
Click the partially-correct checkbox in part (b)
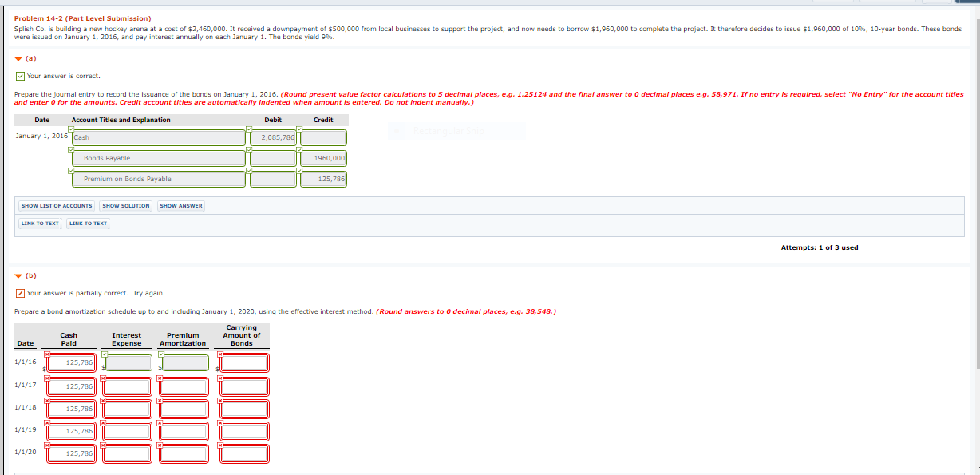tap(20, 293)
